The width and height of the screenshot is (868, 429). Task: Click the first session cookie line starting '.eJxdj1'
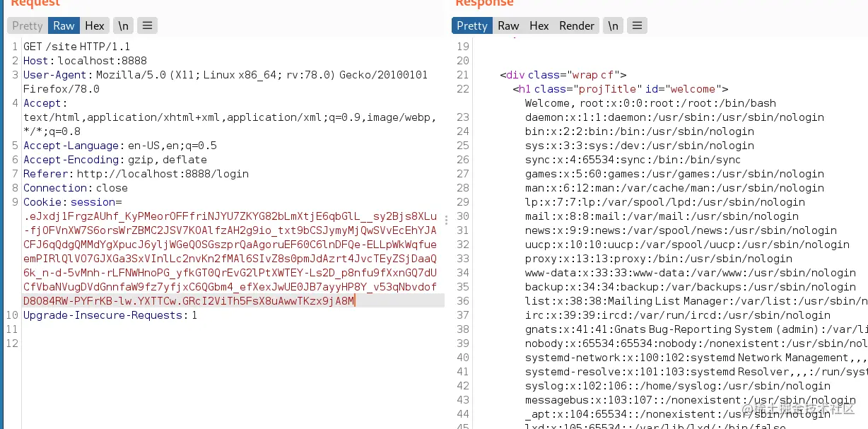(x=230, y=216)
